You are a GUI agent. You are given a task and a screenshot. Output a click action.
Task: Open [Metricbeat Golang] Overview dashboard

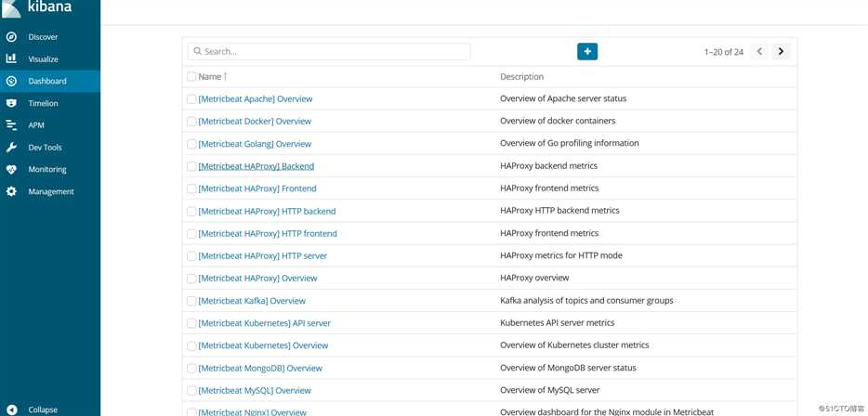(x=255, y=144)
